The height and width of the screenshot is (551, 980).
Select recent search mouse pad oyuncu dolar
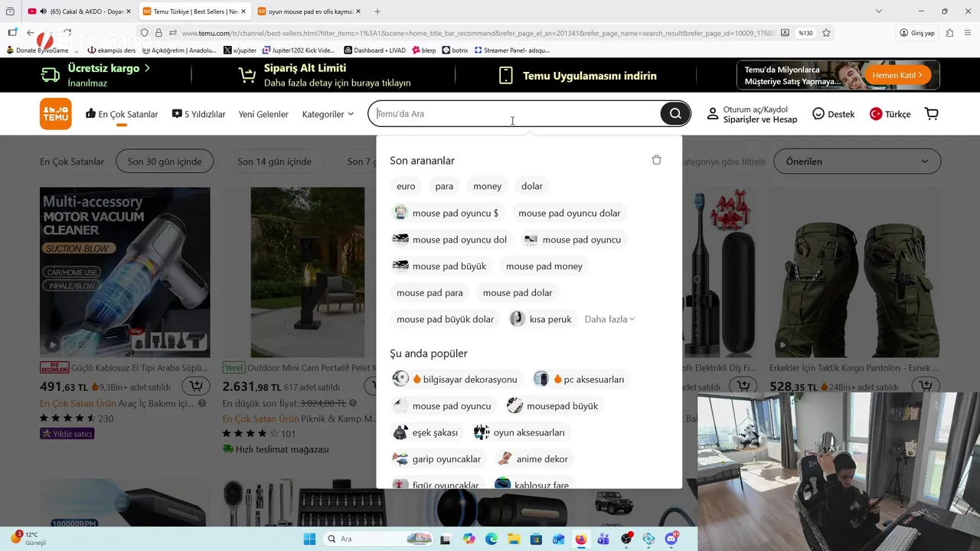click(x=569, y=213)
